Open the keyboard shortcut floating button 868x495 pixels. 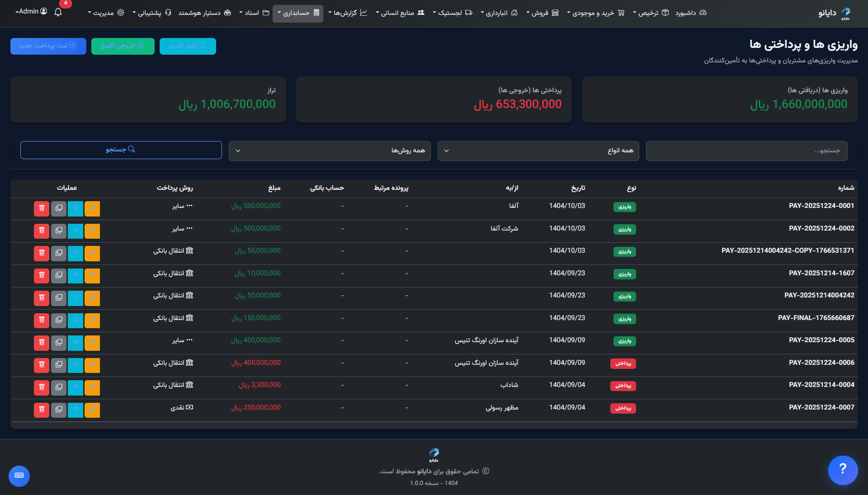point(19,476)
